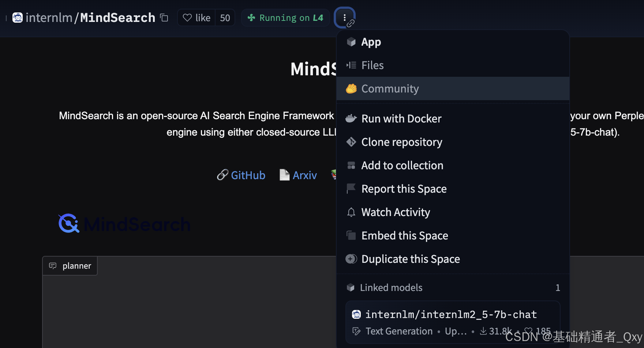Click the chain link emoji beside GitHub

[222, 175]
